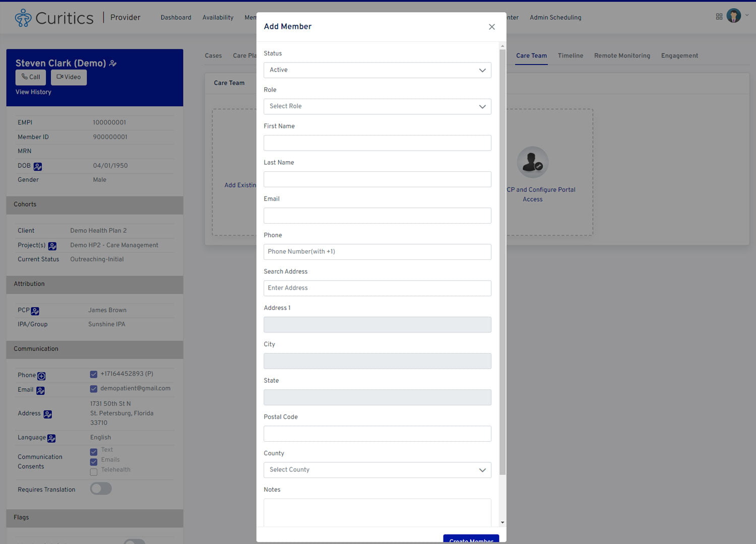756x544 pixels.
Task: Click the member ID '900000001'
Action: [x=110, y=137]
